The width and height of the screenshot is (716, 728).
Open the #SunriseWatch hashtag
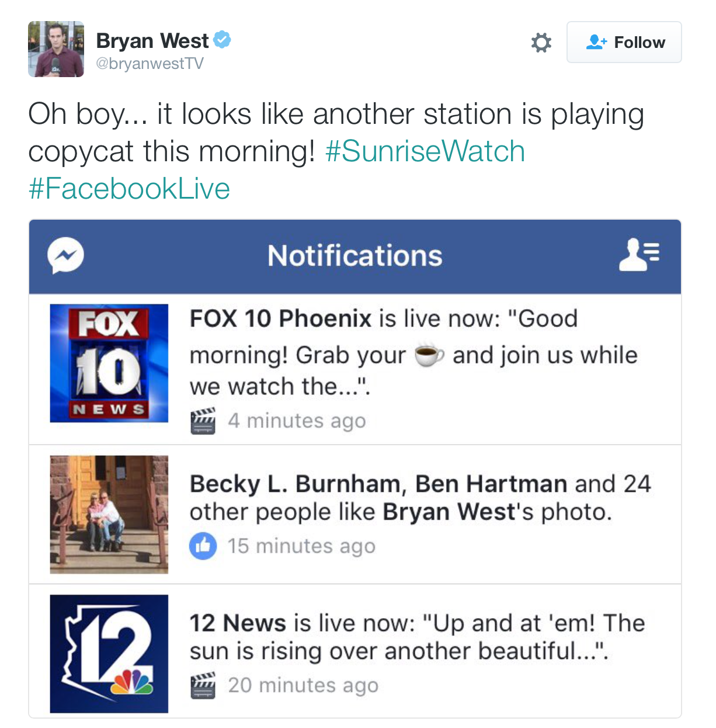coord(425,151)
